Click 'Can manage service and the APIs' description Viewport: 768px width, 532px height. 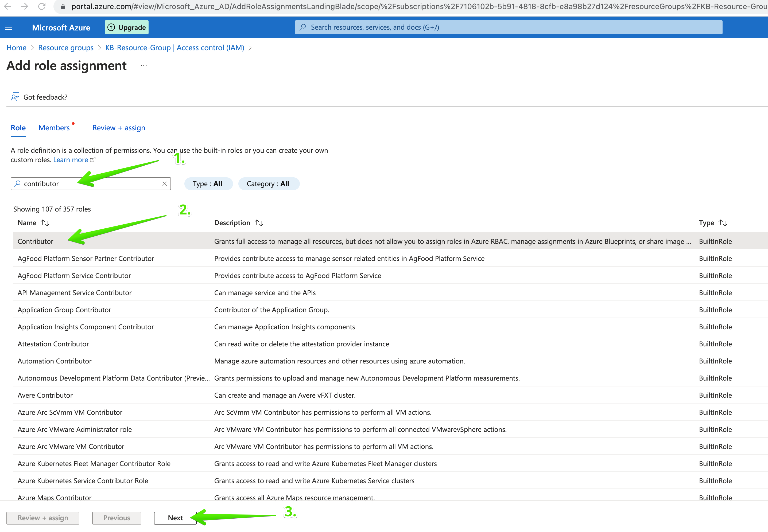click(x=265, y=293)
